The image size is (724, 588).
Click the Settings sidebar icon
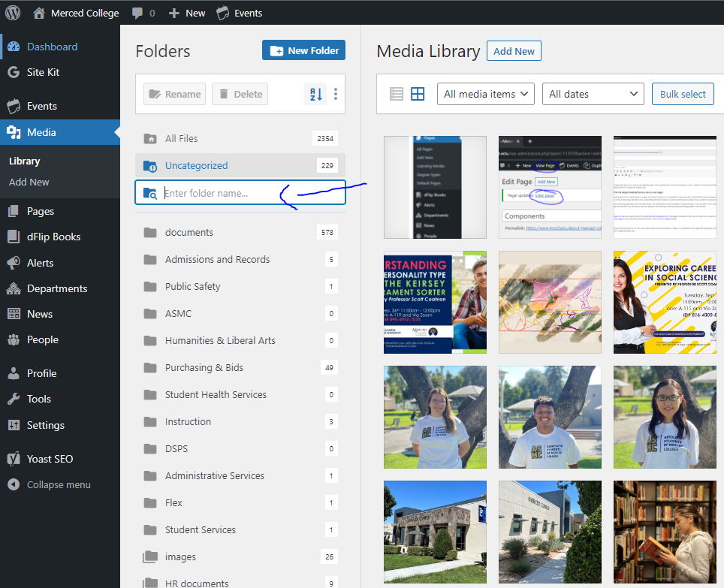coord(14,425)
